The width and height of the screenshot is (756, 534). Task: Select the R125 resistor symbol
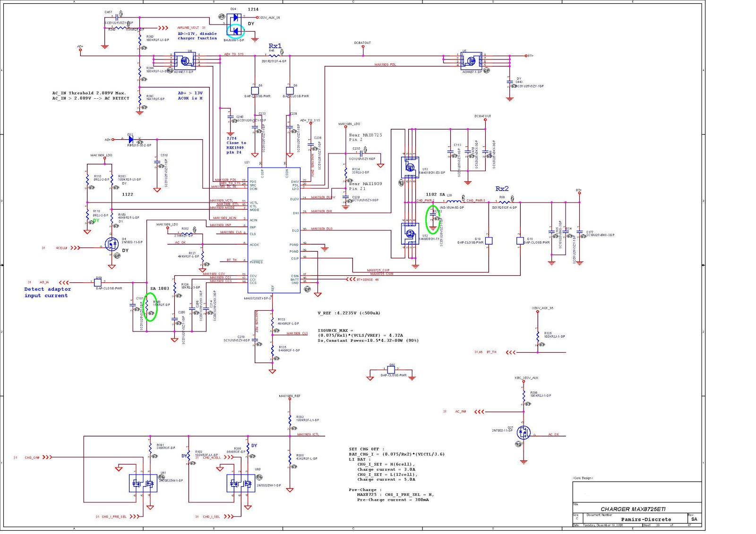point(537,337)
